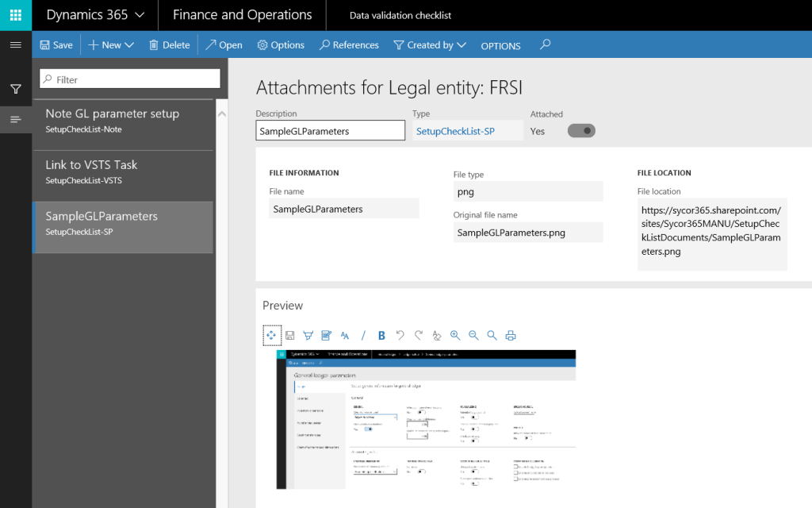Select the save icon in Preview toolbar
Image resolution: width=812 pixels, height=508 pixels.
click(x=289, y=335)
